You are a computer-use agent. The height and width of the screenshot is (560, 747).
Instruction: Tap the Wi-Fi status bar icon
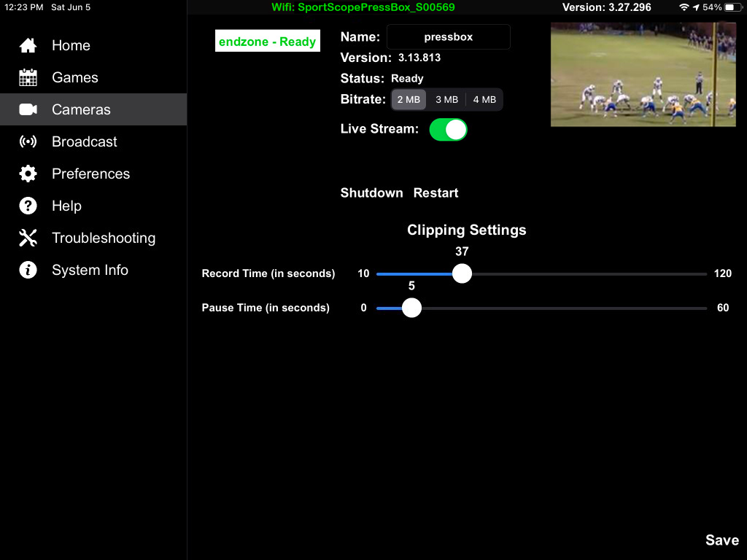tap(684, 7)
